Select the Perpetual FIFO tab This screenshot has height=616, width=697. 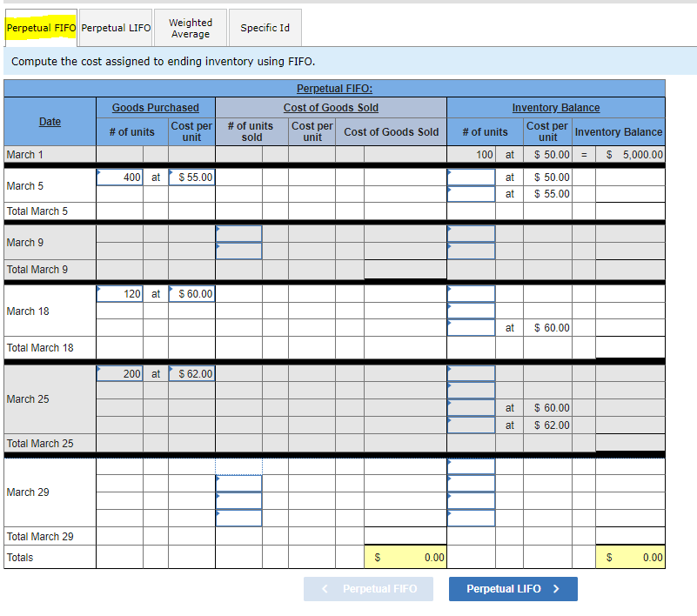click(x=41, y=28)
